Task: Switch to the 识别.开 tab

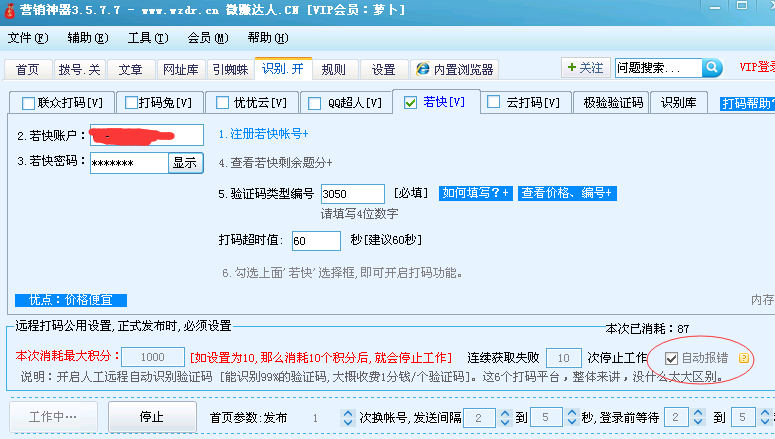Action: pyautogui.click(x=283, y=68)
